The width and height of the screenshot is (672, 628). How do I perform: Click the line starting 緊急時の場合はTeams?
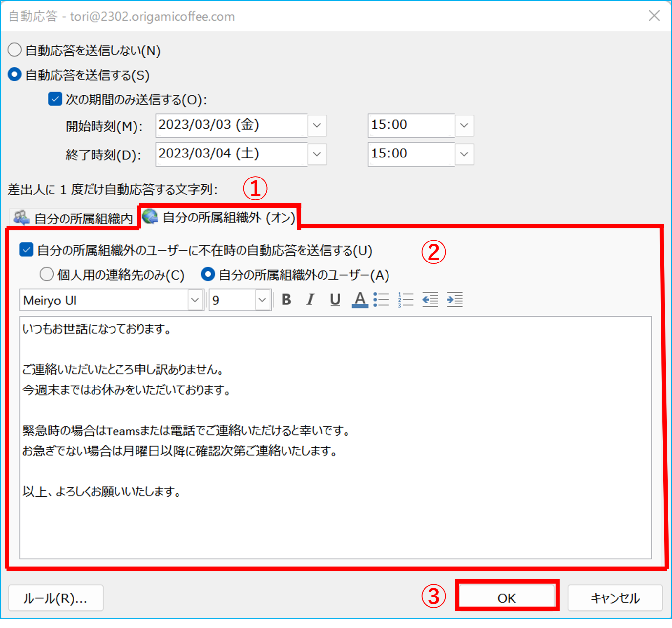coord(186,430)
